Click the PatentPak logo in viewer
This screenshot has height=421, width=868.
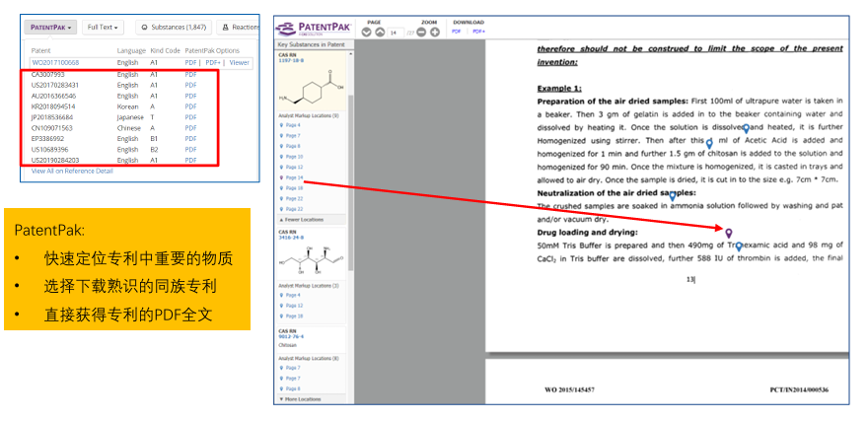tap(314, 29)
